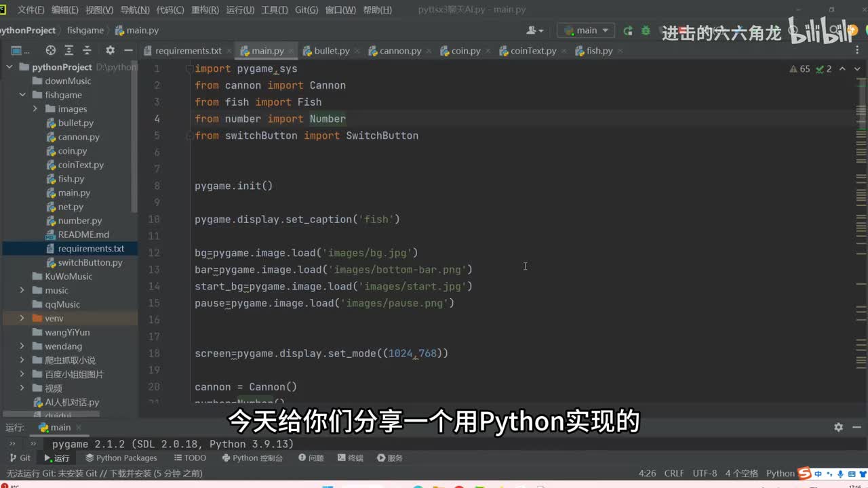Screen dimensions: 868x488
Task: Open the Services (服务) tool window
Action: pyautogui.click(x=390, y=458)
